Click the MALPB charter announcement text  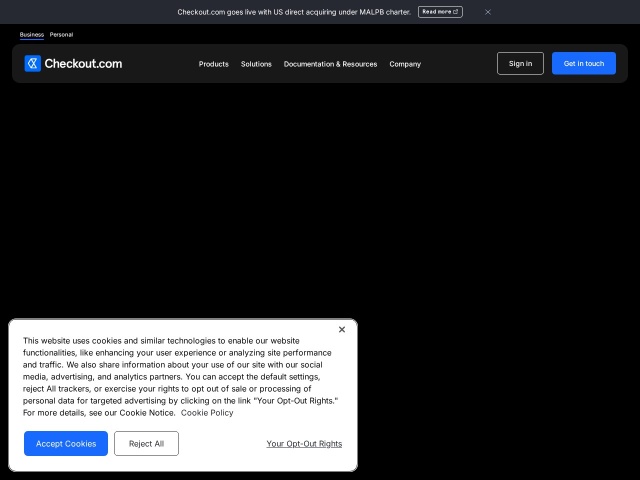click(x=294, y=12)
